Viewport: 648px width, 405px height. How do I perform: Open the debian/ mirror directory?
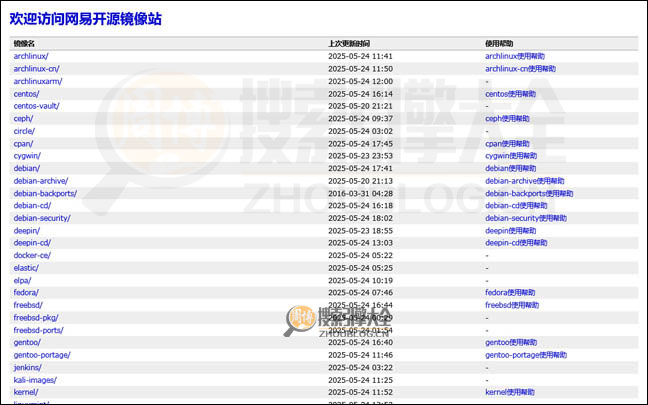(26, 168)
